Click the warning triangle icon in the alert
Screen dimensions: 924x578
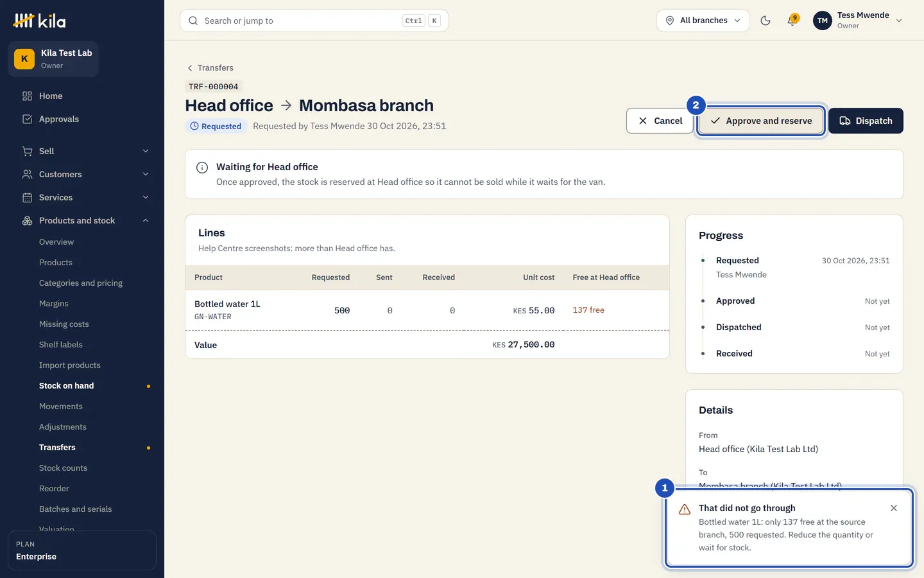pos(685,509)
